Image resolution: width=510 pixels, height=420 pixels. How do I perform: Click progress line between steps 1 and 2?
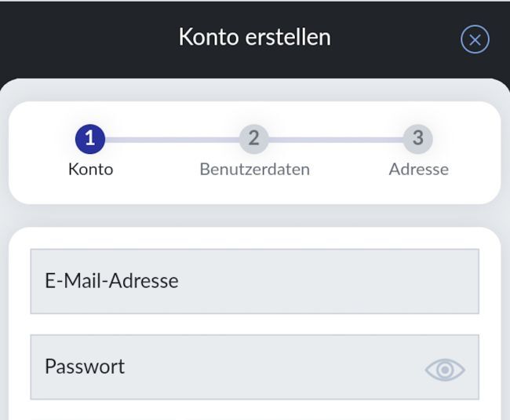pos(172,140)
